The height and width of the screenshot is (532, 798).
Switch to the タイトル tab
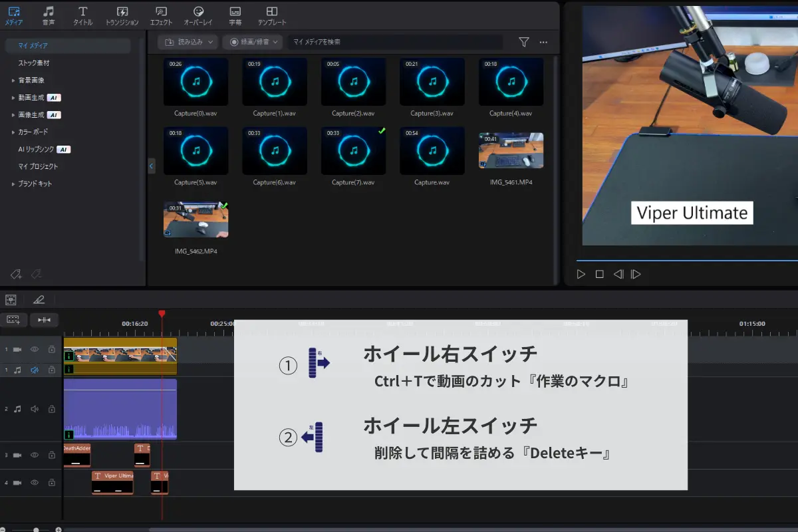point(82,16)
